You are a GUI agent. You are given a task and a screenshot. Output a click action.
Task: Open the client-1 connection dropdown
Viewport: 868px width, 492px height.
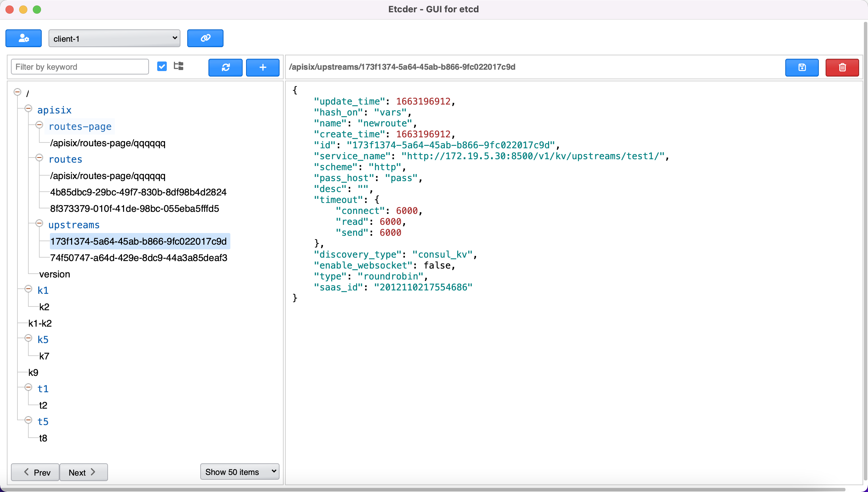tap(114, 38)
